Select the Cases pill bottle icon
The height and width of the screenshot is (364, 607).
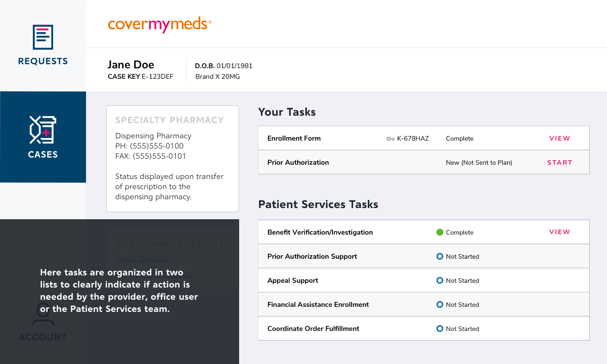click(43, 130)
